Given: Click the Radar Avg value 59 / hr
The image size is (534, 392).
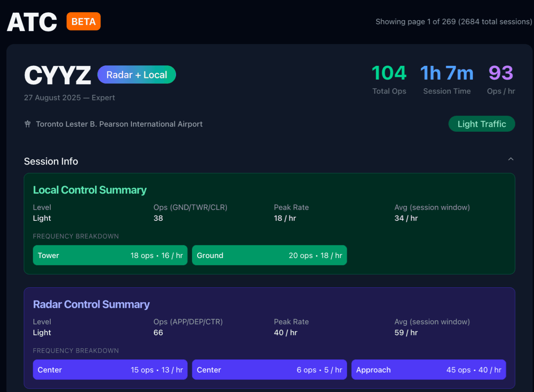Looking at the screenshot, I should point(406,333).
